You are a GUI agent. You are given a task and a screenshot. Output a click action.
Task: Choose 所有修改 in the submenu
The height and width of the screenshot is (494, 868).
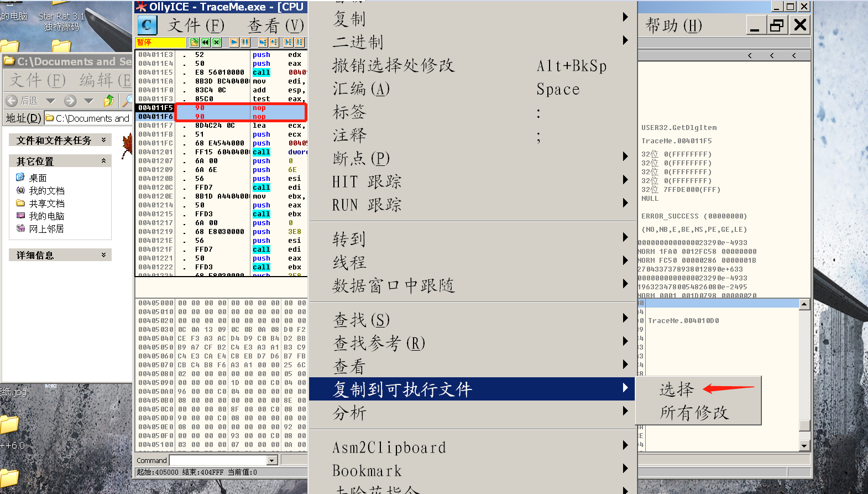[698, 412]
